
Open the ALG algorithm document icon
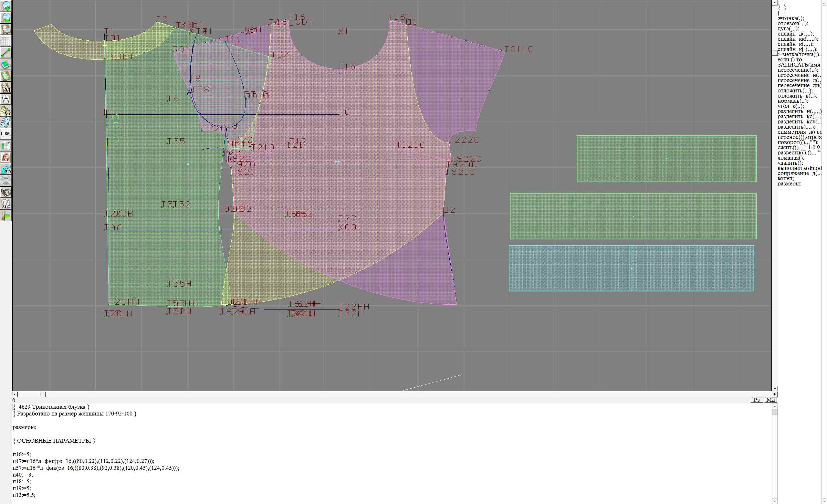[6, 204]
